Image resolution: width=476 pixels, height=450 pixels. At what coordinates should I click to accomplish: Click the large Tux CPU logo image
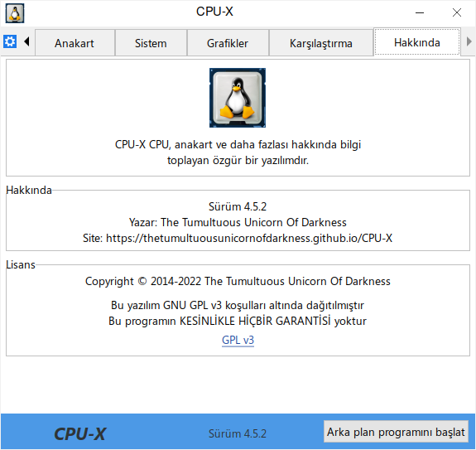[x=238, y=98]
